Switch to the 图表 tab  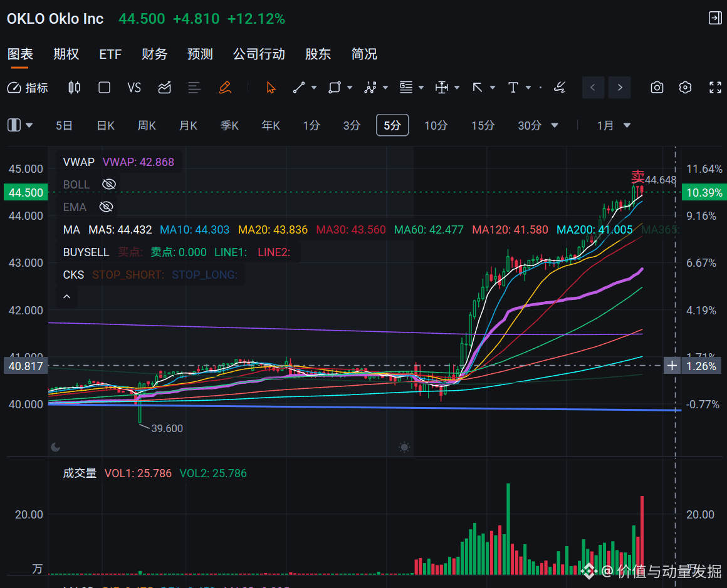(x=21, y=54)
